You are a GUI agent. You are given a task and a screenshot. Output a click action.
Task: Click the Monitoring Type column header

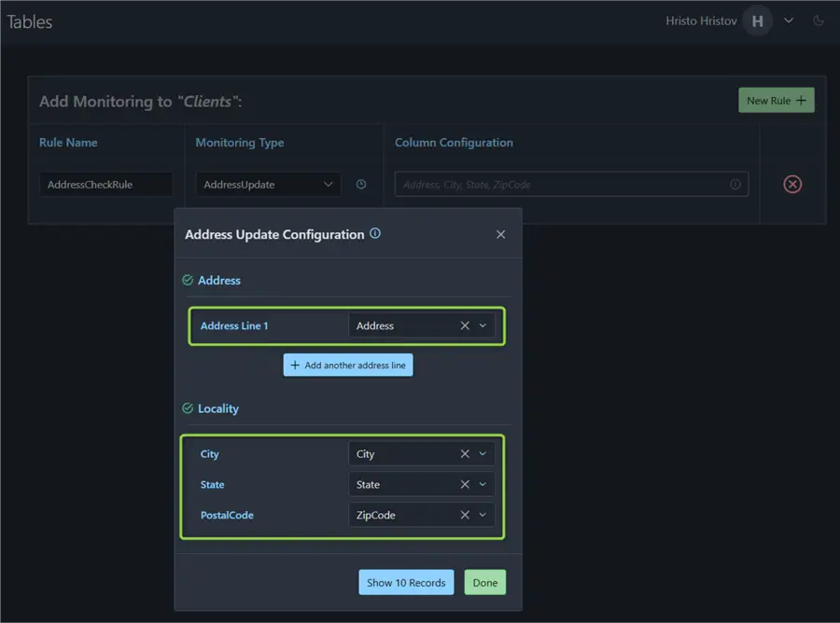click(x=240, y=143)
